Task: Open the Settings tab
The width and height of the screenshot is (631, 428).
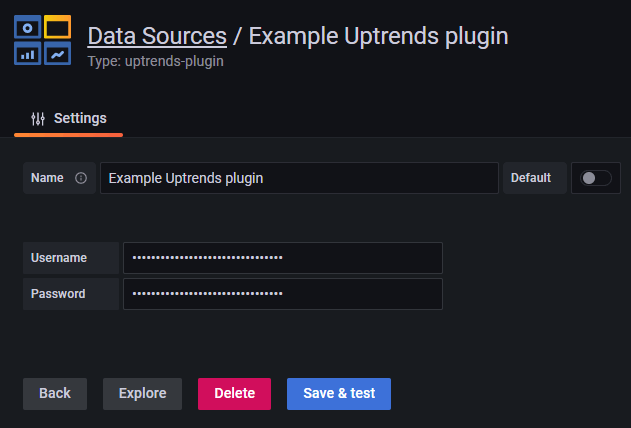Action: click(68, 118)
